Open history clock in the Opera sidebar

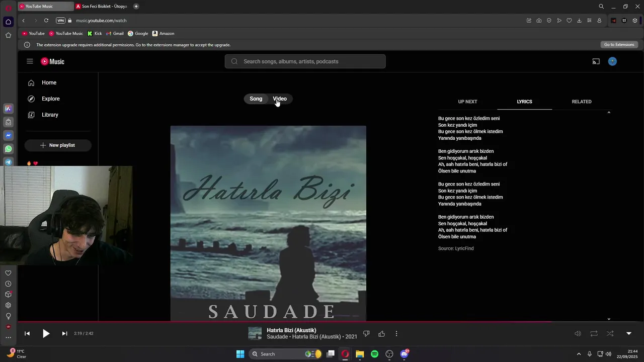8,284
